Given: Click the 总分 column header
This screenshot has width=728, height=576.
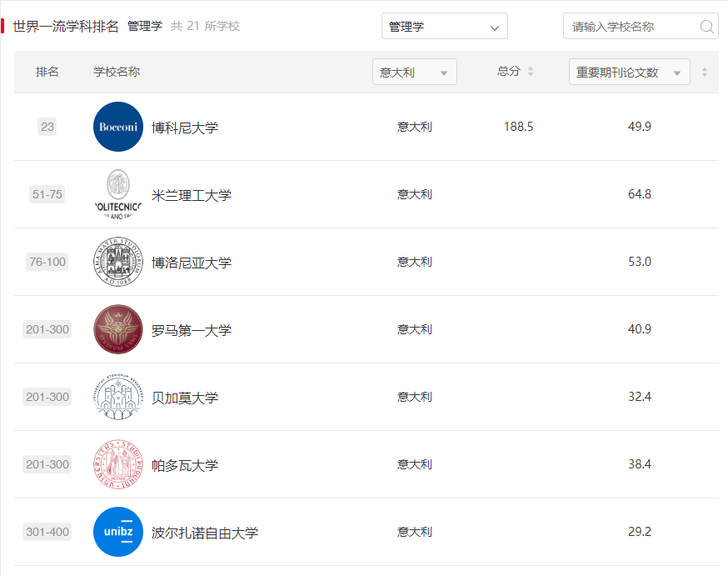Looking at the screenshot, I should click(x=508, y=71).
